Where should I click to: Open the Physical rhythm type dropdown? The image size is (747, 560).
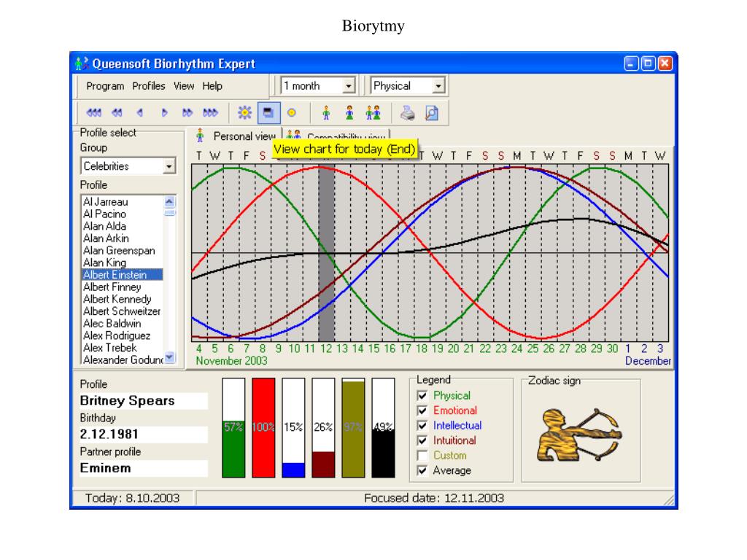438,86
